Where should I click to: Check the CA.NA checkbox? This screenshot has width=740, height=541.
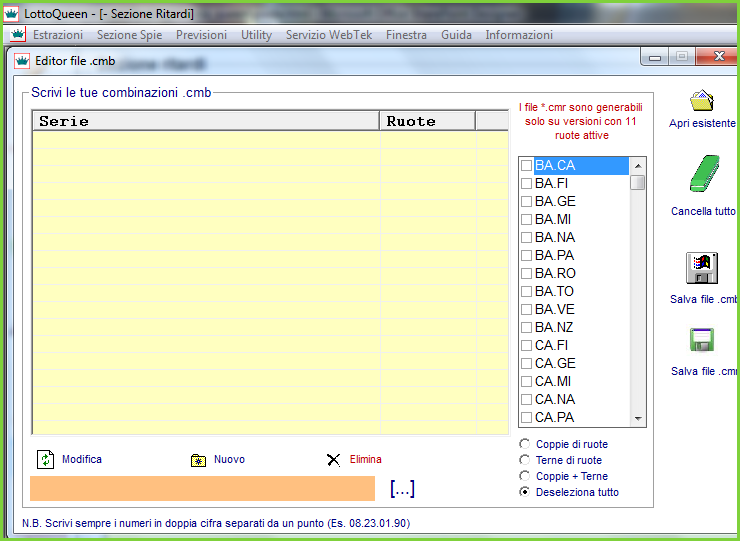click(526, 399)
